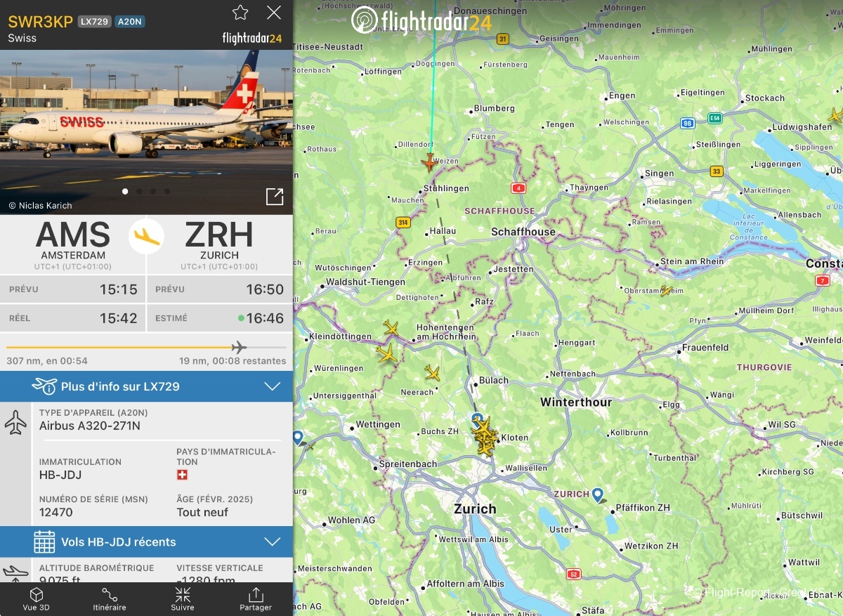Image resolution: width=843 pixels, height=616 pixels.
Task: Click the A20N aircraft type badge
Action: 129,22
